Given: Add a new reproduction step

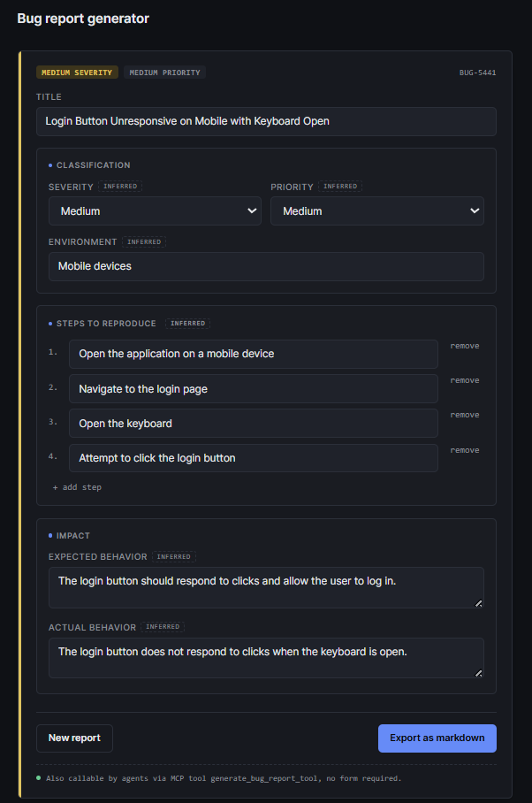Looking at the screenshot, I should point(77,487).
